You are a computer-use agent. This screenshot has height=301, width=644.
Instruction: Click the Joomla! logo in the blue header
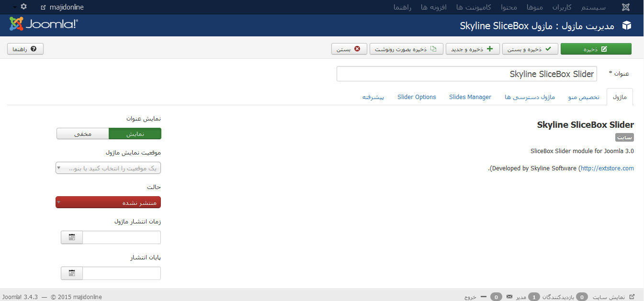coord(44,24)
